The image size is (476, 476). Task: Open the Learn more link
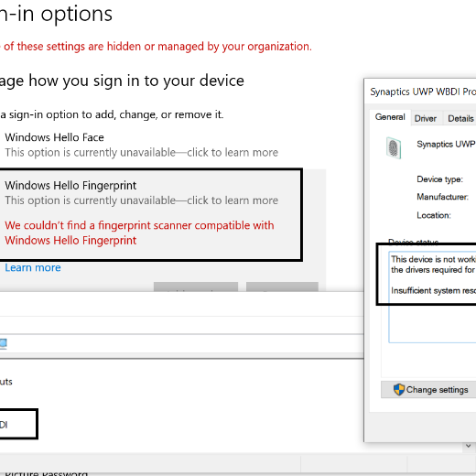tap(33, 267)
